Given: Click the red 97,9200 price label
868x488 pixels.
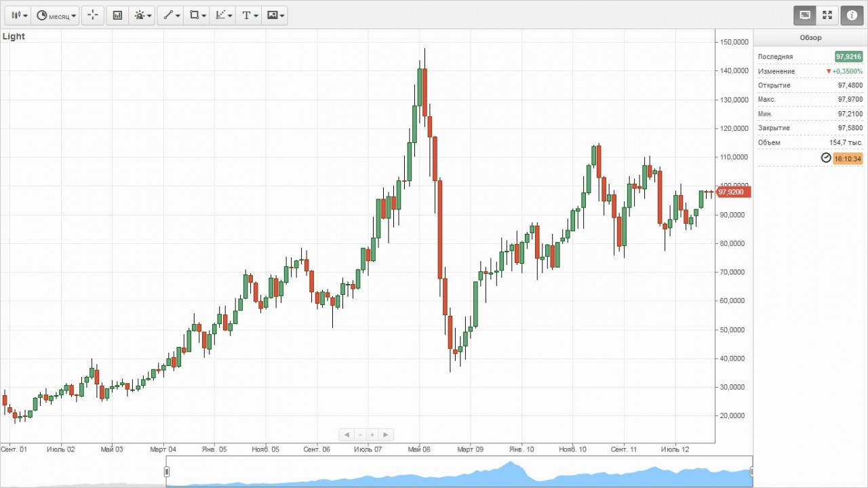Looking at the screenshot, I should (730, 192).
